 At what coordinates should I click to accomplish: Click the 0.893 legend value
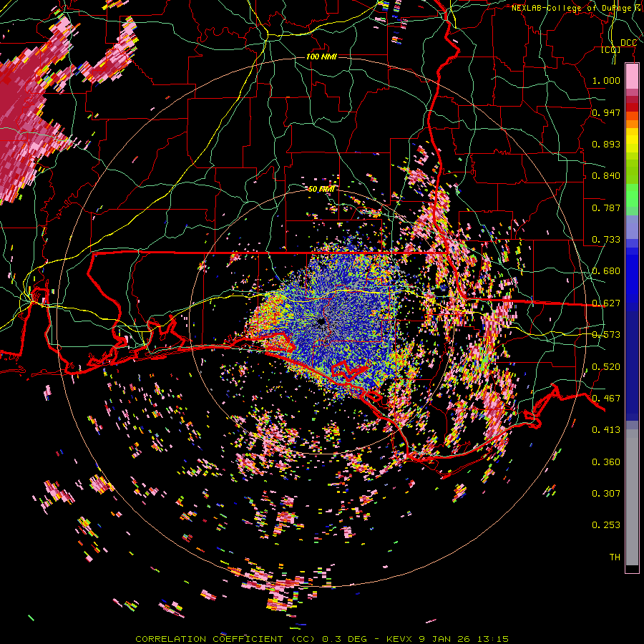[606, 144]
